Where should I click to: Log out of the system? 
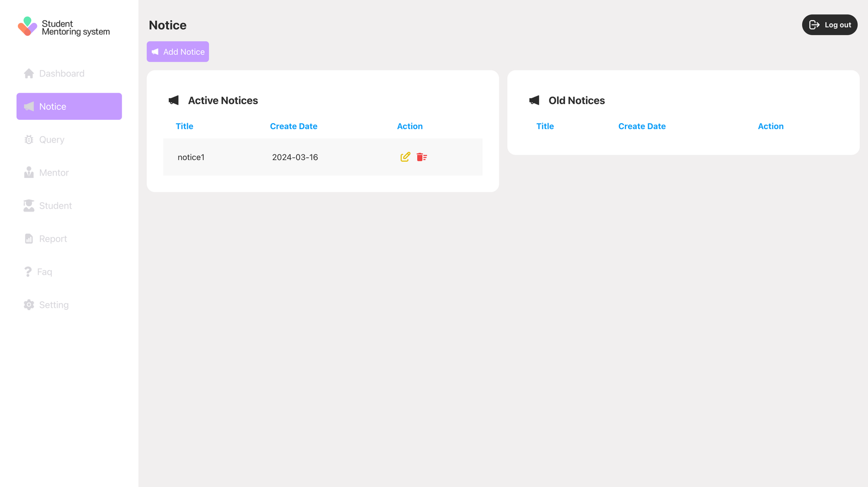pyautogui.click(x=829, y=25)
